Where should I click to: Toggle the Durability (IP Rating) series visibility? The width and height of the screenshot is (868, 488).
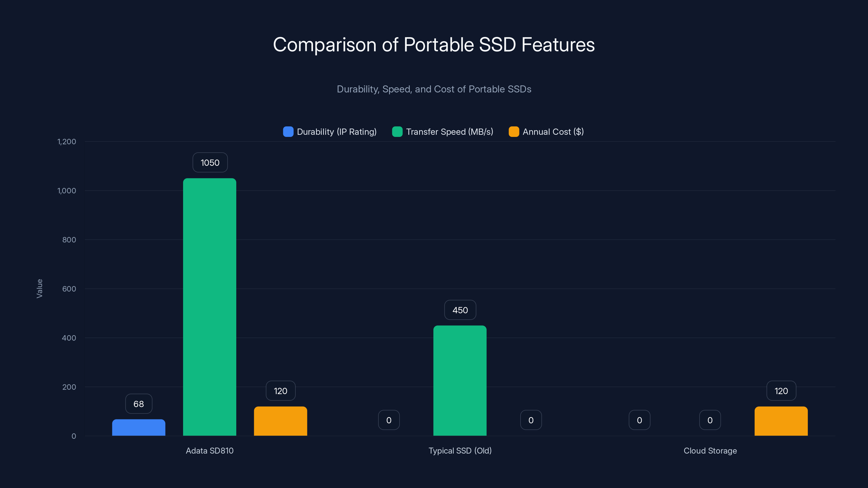(337, 132)
